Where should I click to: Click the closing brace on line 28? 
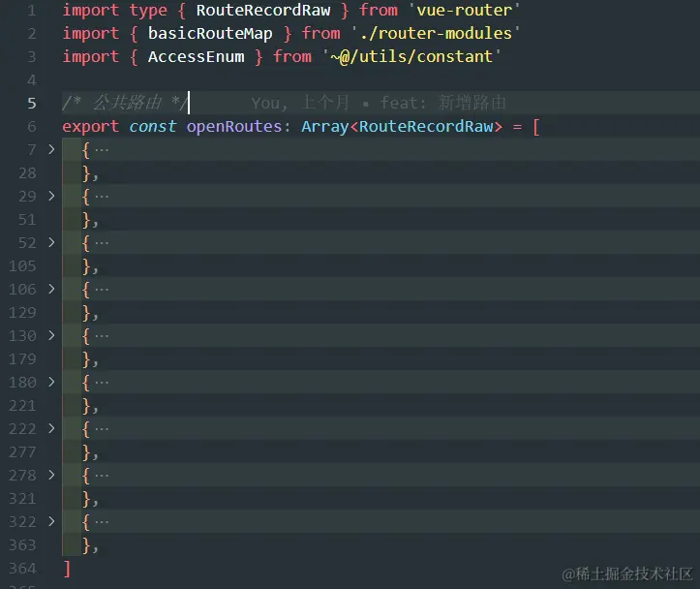click(x=86, y=173)
